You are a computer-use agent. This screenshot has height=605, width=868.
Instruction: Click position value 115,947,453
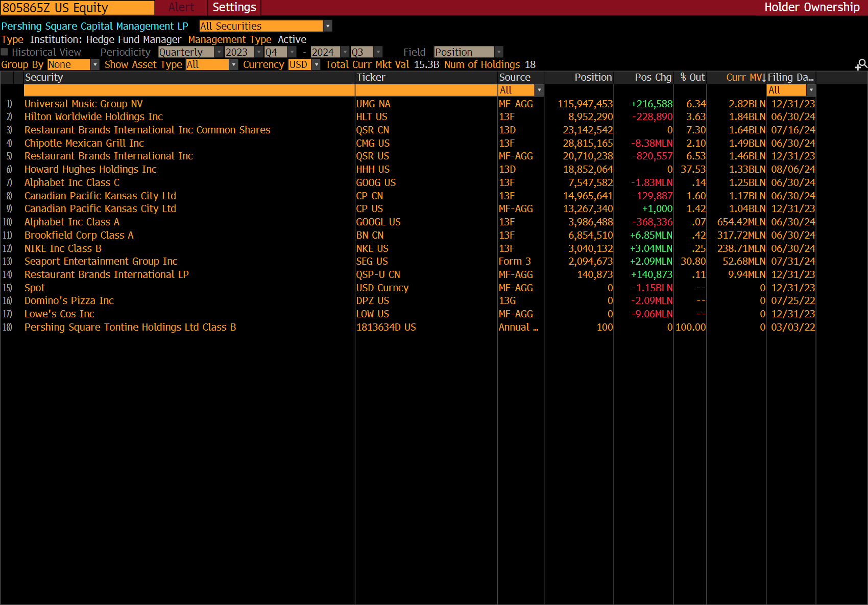coord(585,104)
